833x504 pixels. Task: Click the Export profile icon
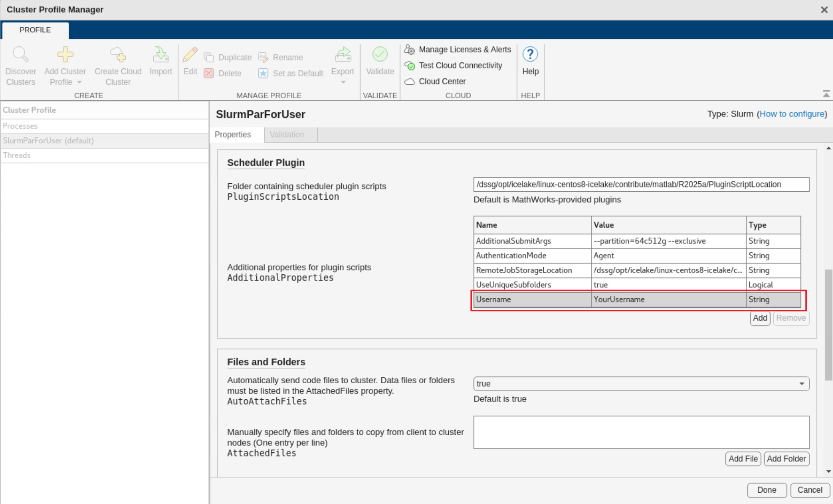click(x=343, y=55)
